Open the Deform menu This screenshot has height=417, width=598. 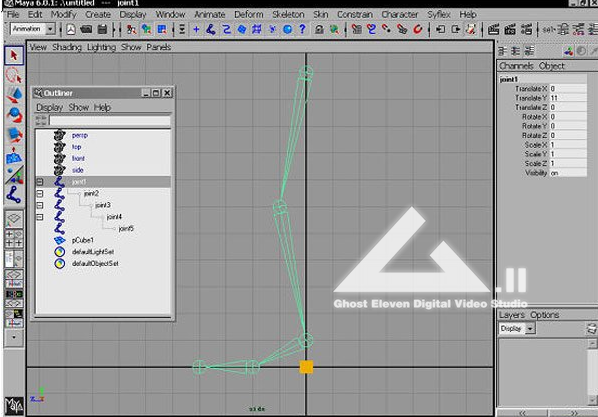pos(249,14)
